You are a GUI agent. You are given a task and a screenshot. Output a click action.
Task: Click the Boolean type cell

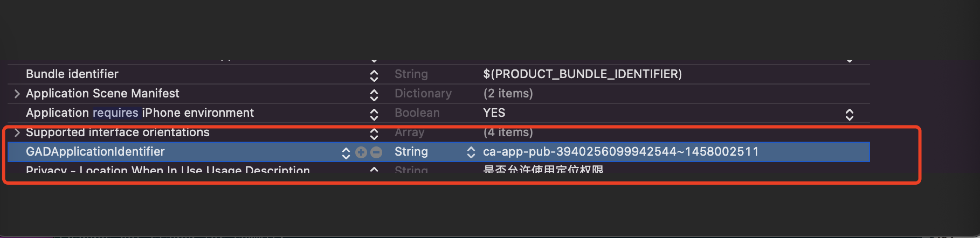pyautogui.click(x=417, y=113)
